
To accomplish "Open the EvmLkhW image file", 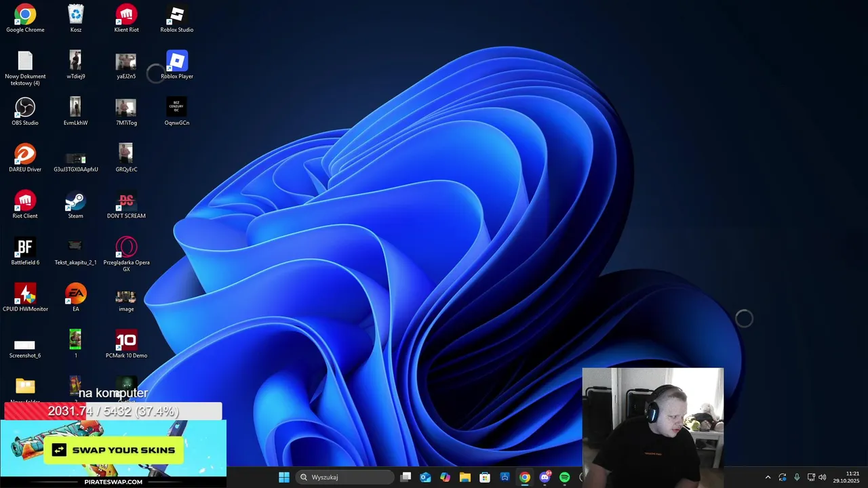I will 76,112.
